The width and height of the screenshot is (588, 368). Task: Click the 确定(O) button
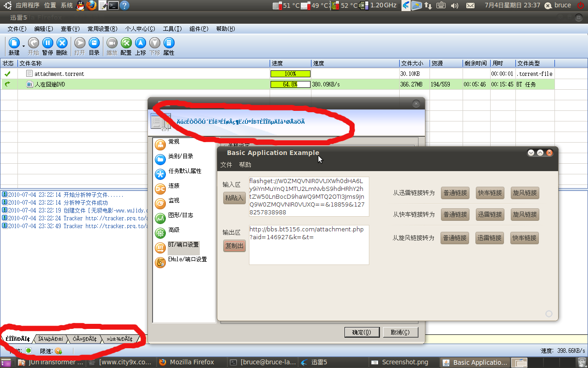(x=361, y=332)
